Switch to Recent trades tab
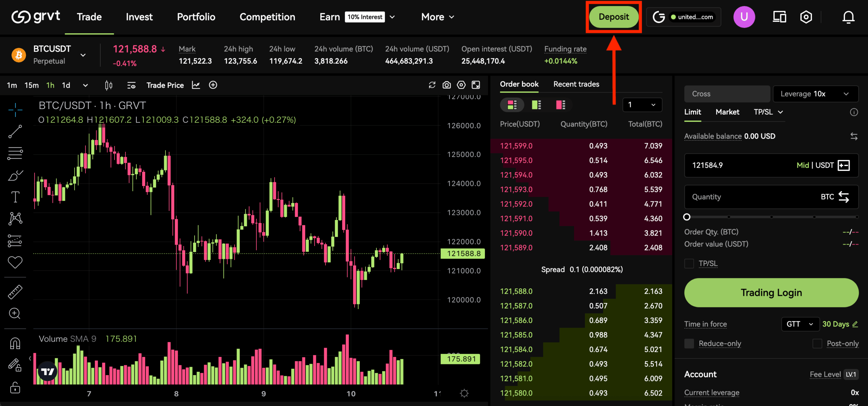 [576, 84]
